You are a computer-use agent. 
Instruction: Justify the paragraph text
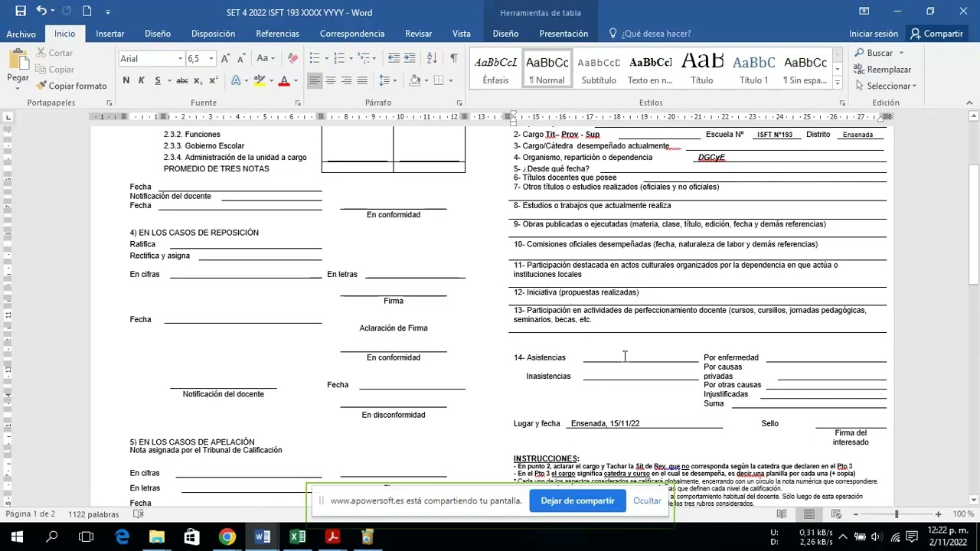click(362, 80)
